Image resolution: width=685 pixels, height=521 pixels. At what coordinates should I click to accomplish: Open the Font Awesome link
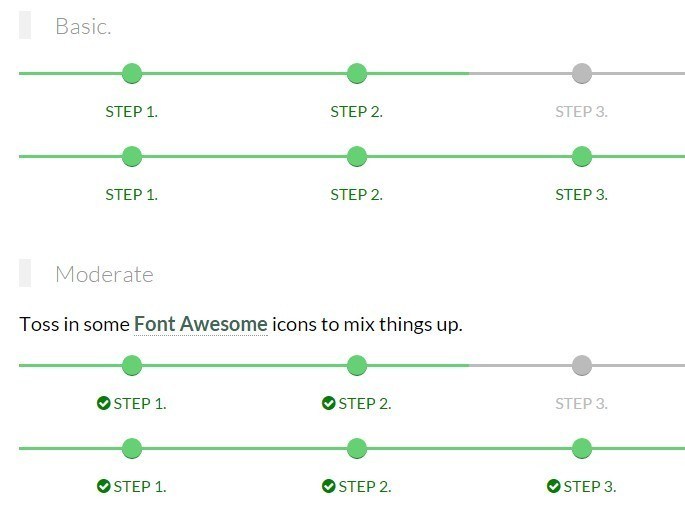click(x=201, y=324)
